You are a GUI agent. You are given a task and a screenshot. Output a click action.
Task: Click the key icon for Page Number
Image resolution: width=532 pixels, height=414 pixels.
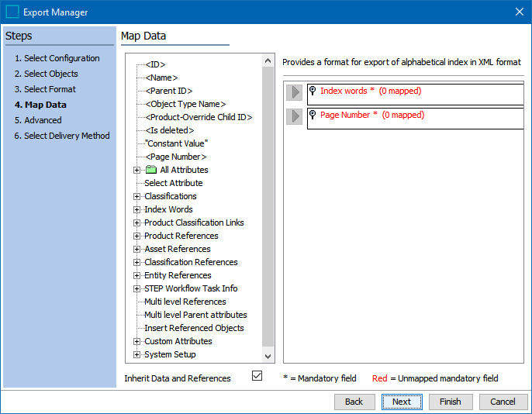(x=313, y=115)
